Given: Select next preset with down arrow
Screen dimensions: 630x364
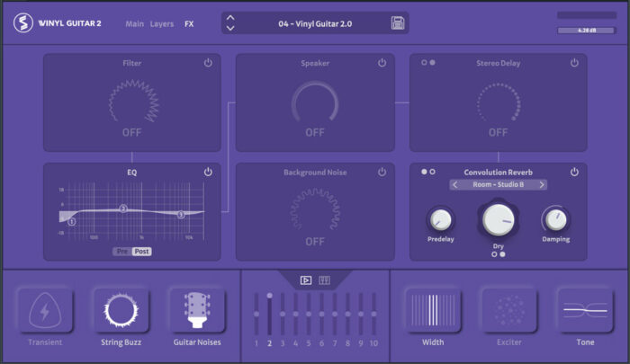Looking at the screenshot, I should pos(230,28).
